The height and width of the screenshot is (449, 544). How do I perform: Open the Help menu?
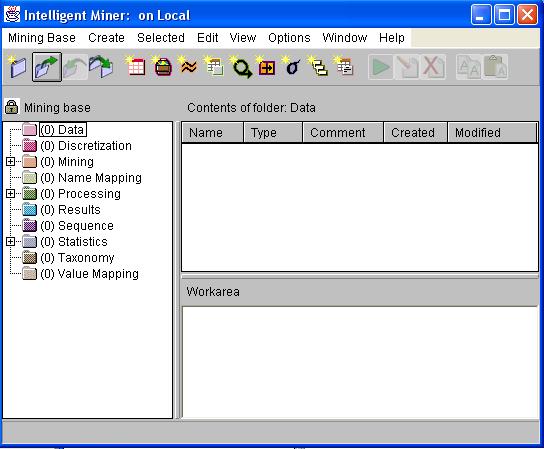point(392,37)
